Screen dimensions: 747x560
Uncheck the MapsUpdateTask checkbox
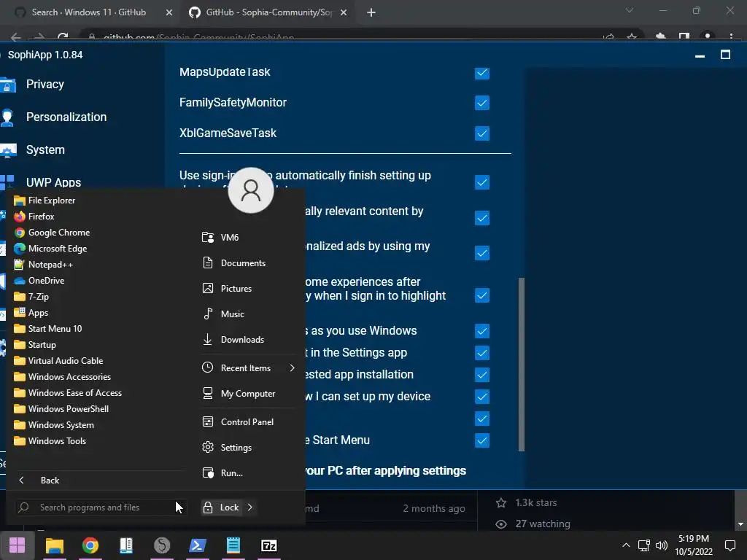[x=482, y=74]
